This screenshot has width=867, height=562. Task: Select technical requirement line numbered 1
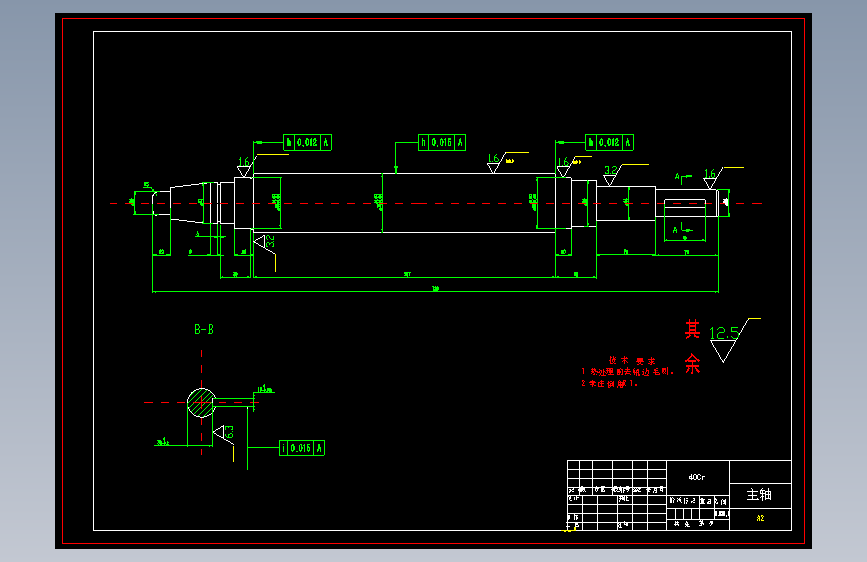628,372
